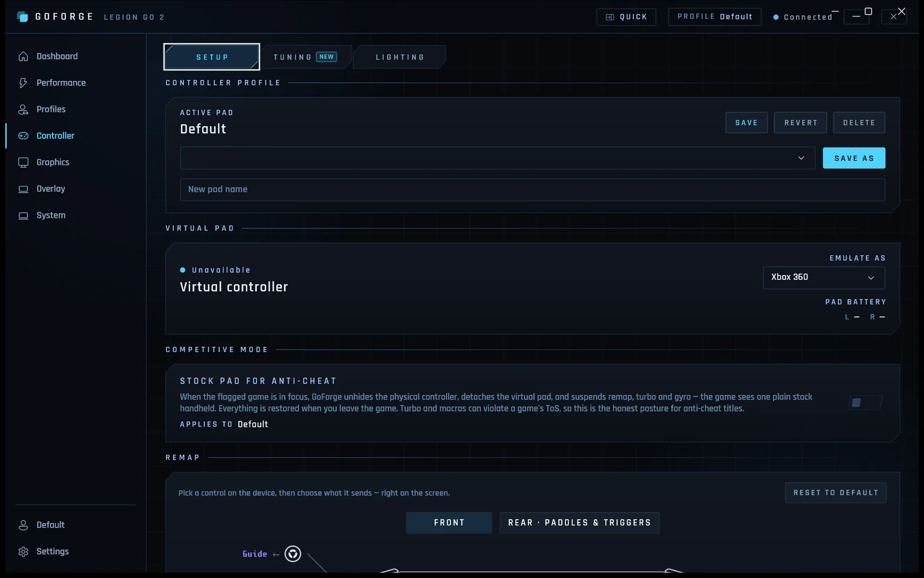Click the PAD BATTERY label
This screenshot has height=578, width=924.
[x=855, y=302]
